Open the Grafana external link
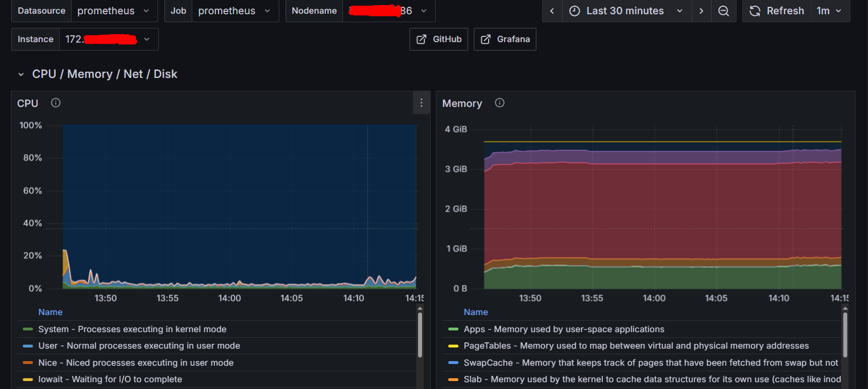This screenshot has width=868, height=389. tap(505, 39)
